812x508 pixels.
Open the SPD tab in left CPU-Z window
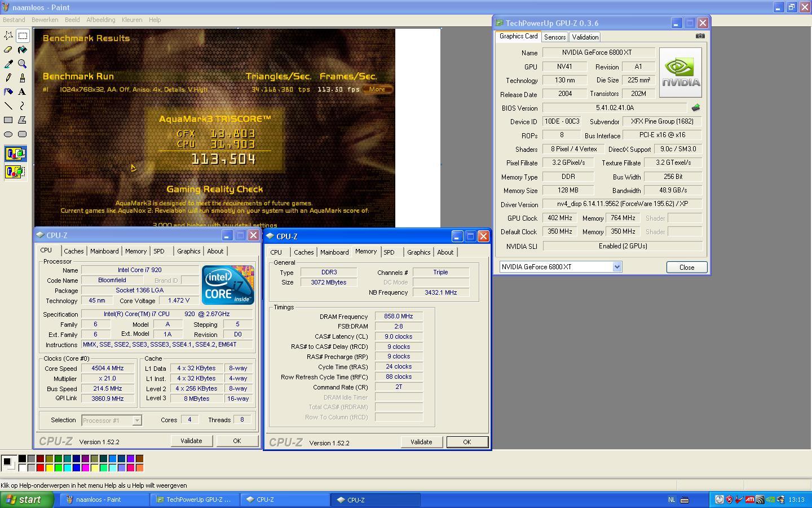click(159, 251)
